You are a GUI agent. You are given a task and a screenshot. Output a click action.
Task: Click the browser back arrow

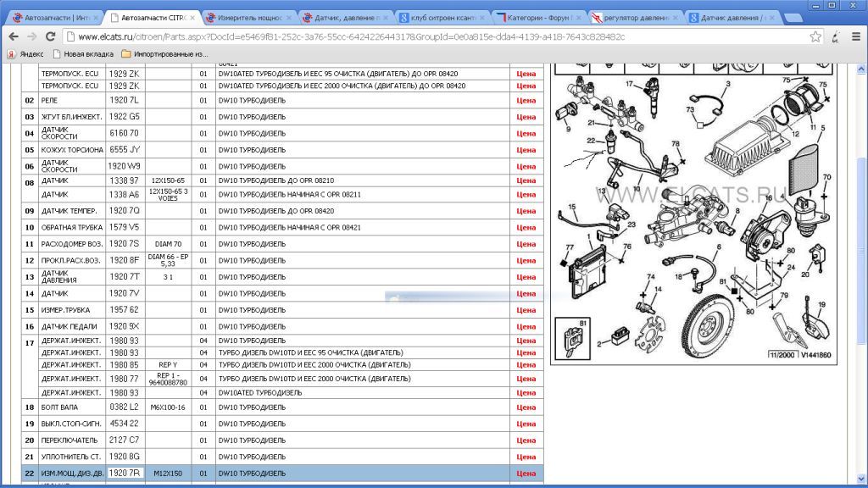[14, 36]
